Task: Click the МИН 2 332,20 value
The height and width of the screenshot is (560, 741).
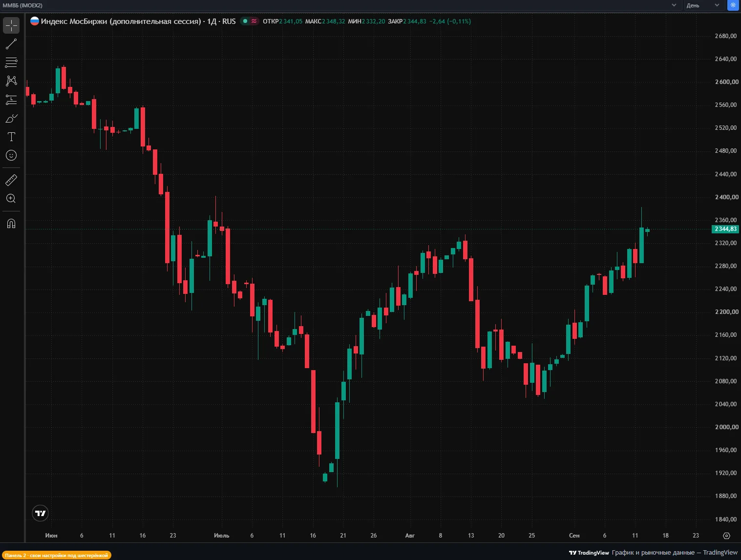Action: 366,21
